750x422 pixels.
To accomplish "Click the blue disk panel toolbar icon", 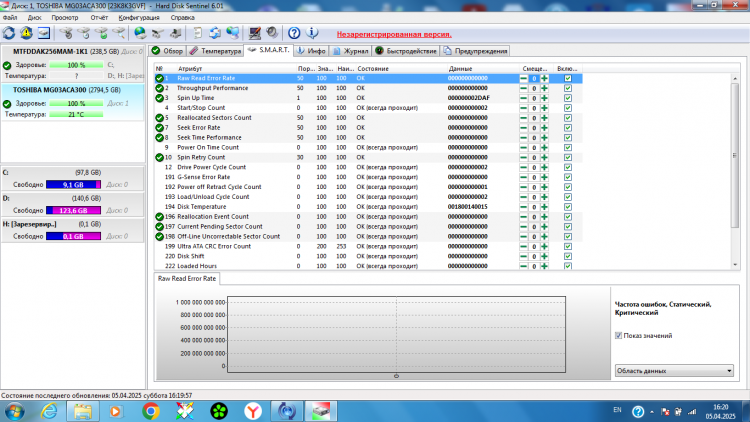I will pyautogui.click(x=44, y=33).
